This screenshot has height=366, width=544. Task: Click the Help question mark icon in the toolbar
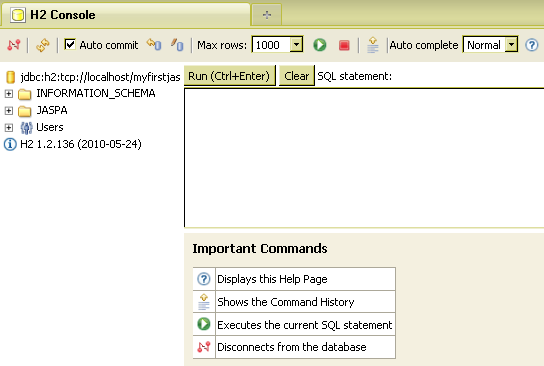pyautogui.click(x=531, y=45)
